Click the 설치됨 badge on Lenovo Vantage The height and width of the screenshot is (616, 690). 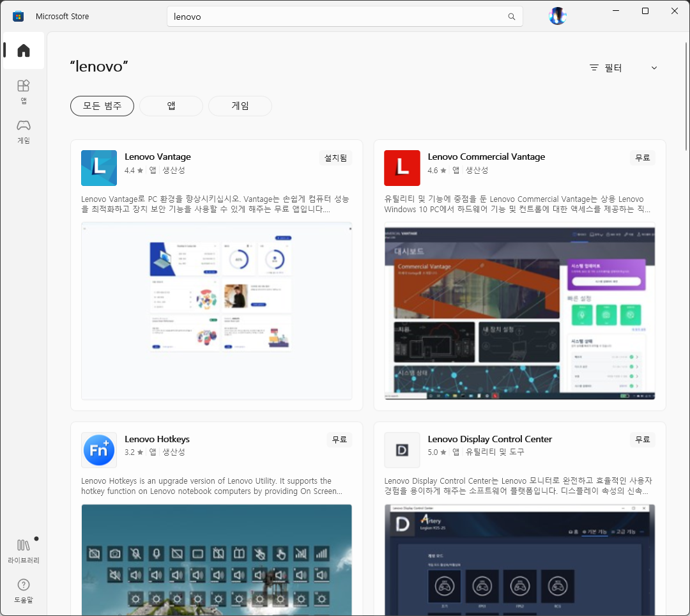tap(336, 158)
